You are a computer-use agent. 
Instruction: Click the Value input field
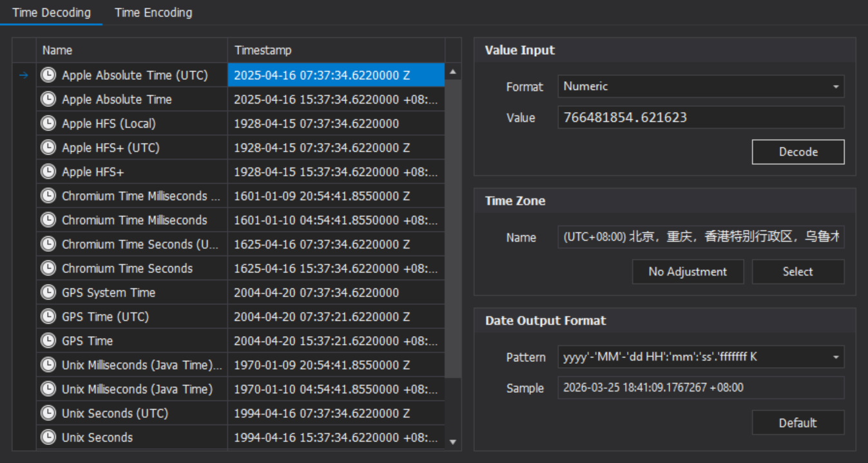pos(700,118)
